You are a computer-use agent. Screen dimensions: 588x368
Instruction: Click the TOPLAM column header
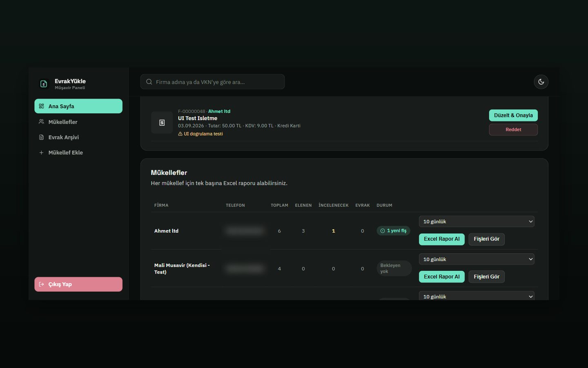click(x=279, y=205)
